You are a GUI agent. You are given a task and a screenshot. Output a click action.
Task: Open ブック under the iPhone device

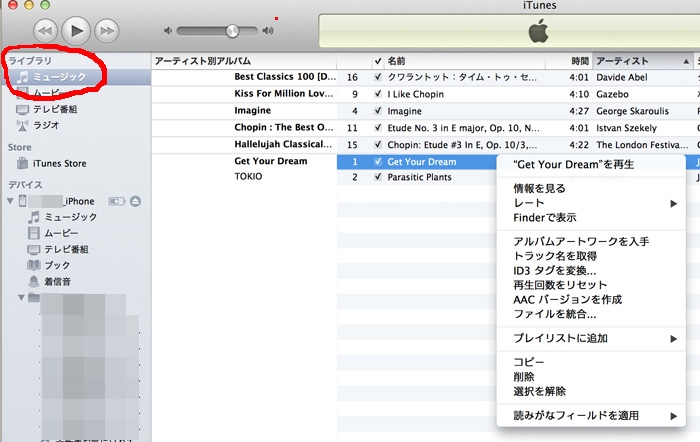coord(57,265)
